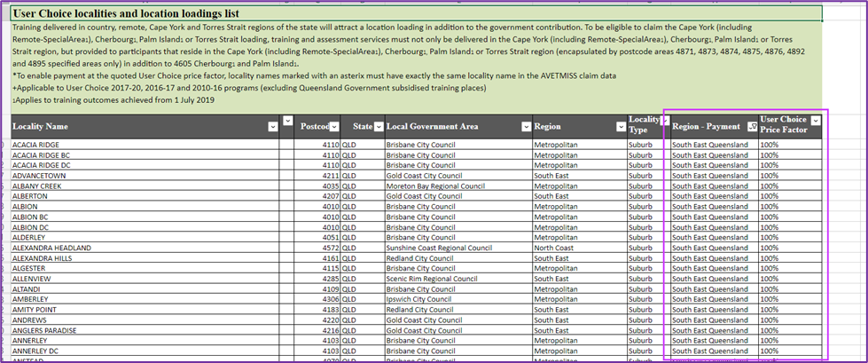Image resolution: width=868 pixels, height=363 pixels.
Task: Select the 'ALLENVIEW' locality cell
Action: (145, 279)
